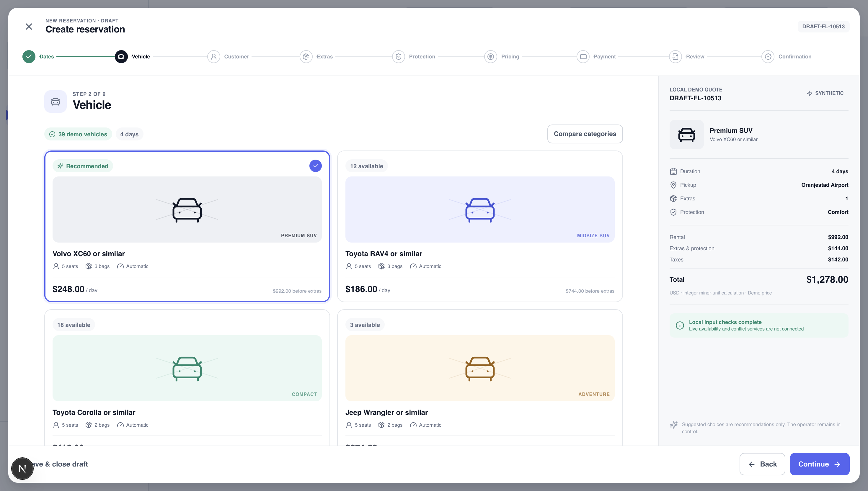Click the $1,278.00 total amount
868x491 pixels.
(x=827, y=279)
